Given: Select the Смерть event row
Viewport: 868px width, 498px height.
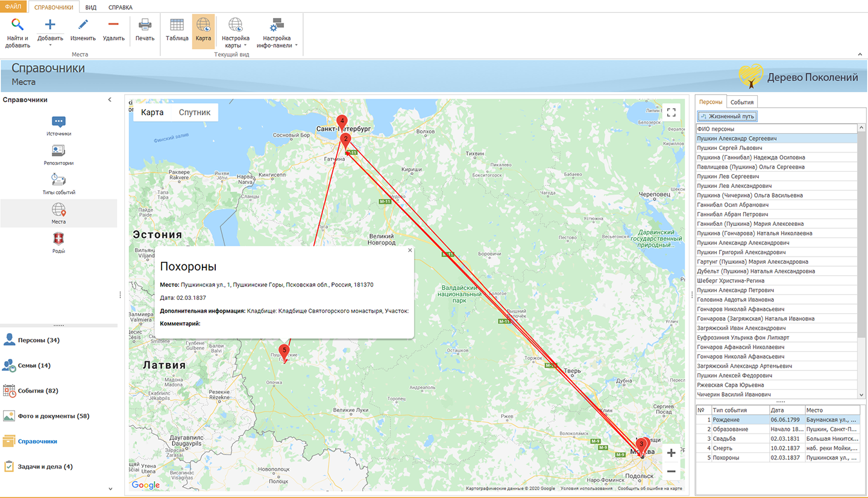Looking at the screenshot, I should [x=778, y=448].
